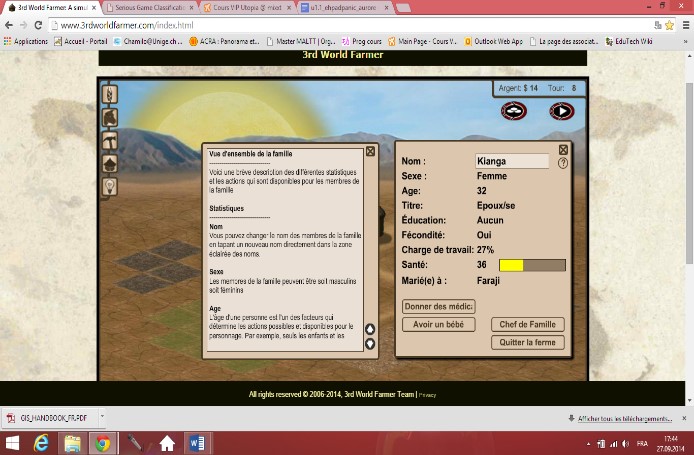Open the home icon app on taskbar
The height and width of the screenshot is (455, 694).
(x=167, y=443)
